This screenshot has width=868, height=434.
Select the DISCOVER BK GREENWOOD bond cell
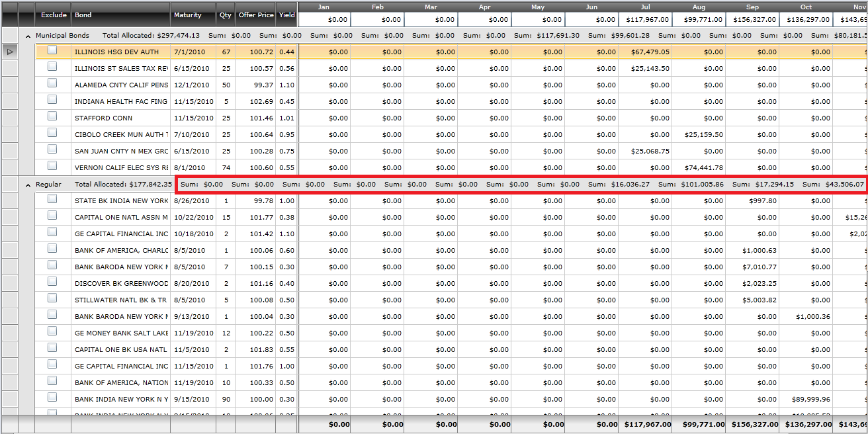coord(120,284)
